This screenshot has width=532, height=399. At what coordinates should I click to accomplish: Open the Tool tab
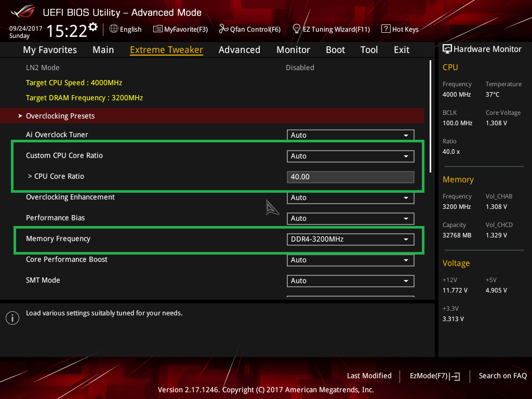tap(369, 50)
